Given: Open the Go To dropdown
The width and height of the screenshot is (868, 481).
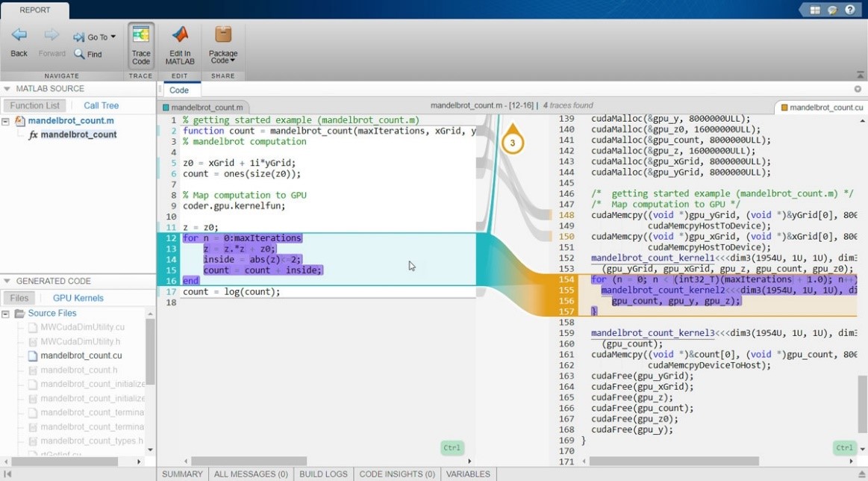Looking at the screenshot, I should pyautogui.click(x=95, y=37).
